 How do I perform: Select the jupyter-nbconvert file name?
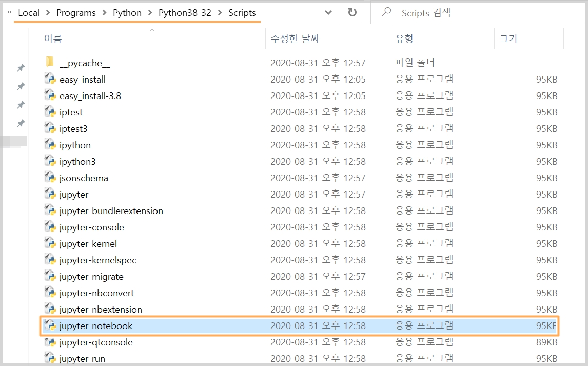96,293
